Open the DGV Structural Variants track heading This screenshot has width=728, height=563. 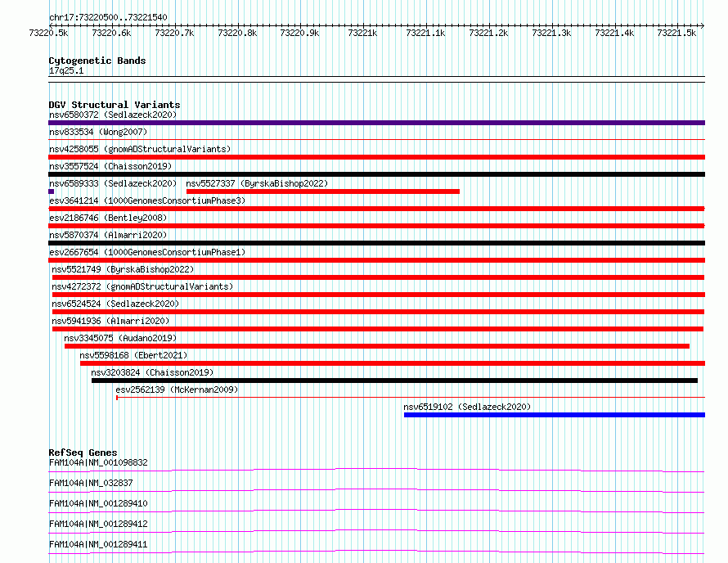pyautogui.click(x=115, y=105)
